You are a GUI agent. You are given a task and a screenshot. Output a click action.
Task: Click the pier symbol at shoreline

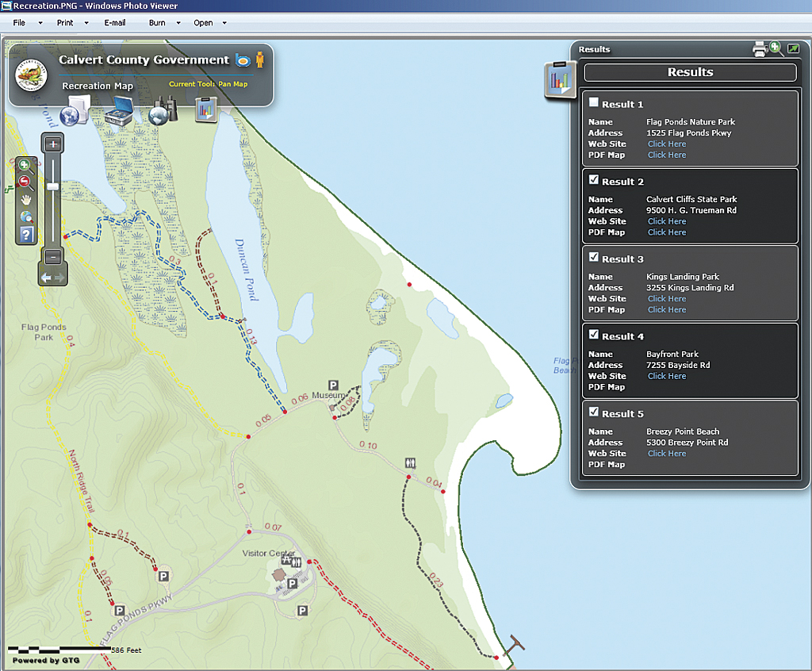pos(515,644)
